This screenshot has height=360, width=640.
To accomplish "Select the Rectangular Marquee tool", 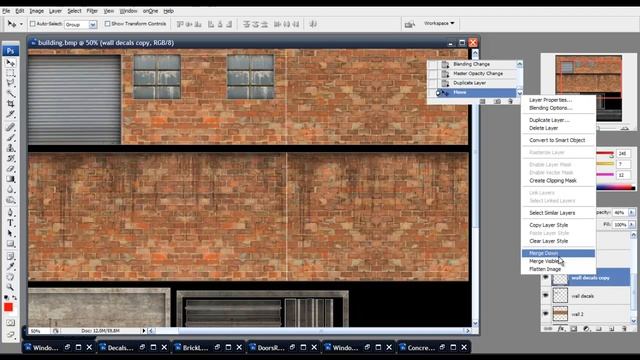I will tap(11, 73).
